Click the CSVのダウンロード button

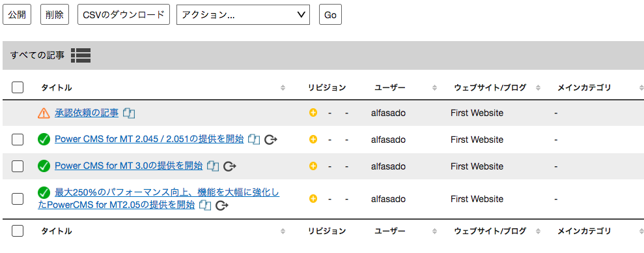(124, 15)
